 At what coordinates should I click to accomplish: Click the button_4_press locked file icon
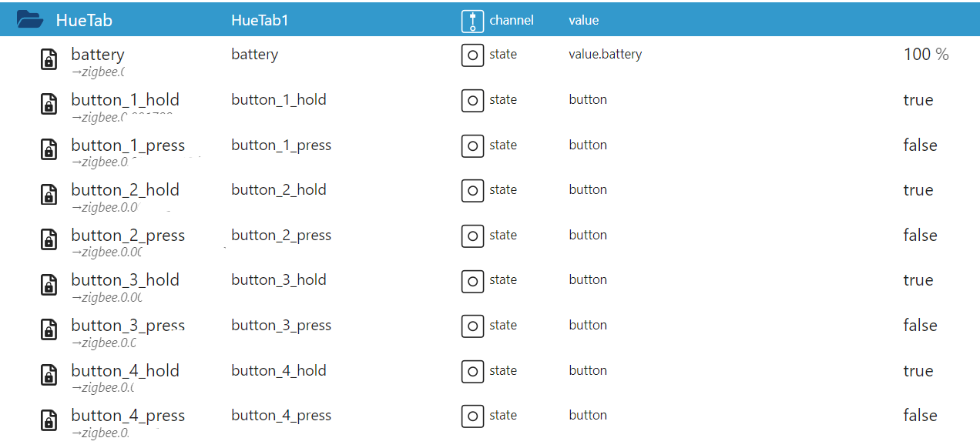49,420
